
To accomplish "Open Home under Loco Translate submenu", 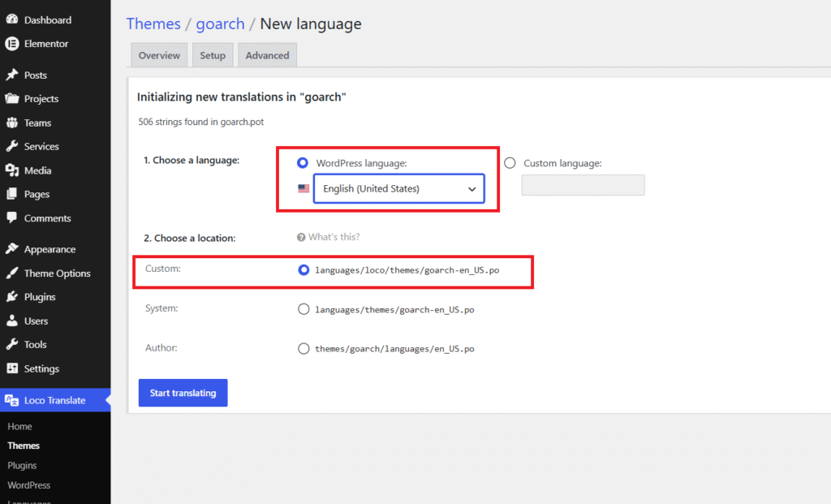I will [19, 426].
